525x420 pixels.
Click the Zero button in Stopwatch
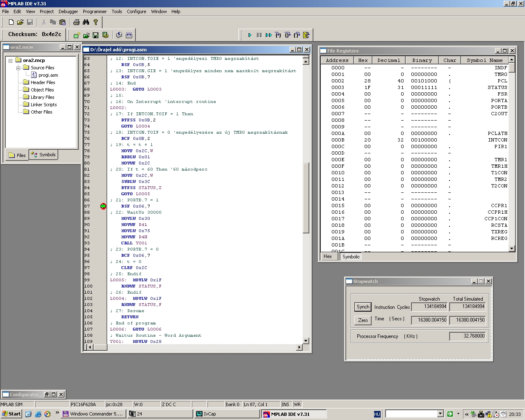pyautogui.click(x=363, y=320)
